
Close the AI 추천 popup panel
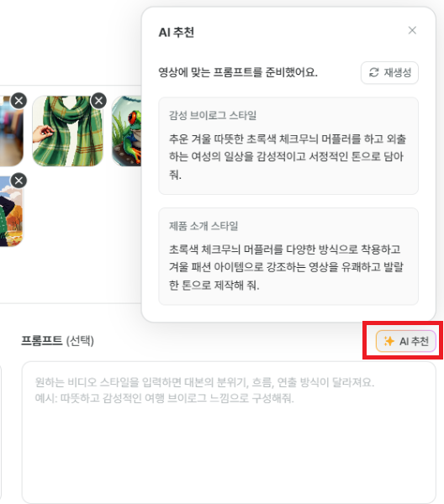pyautogui.click(x=412, y=30)
